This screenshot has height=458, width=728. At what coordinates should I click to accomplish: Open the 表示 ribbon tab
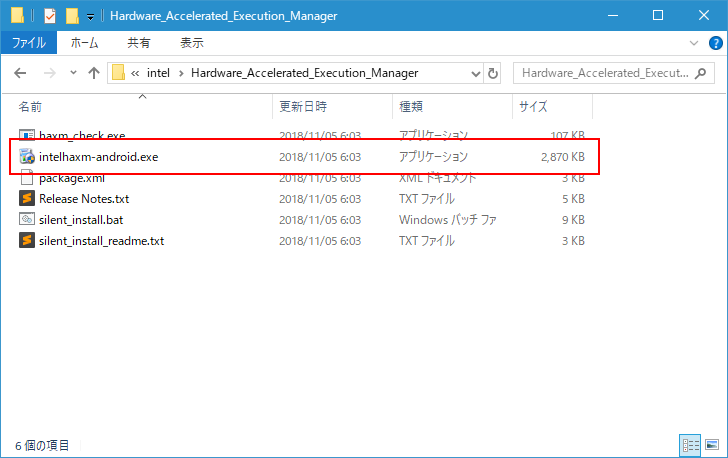click(x=191, y=43)
